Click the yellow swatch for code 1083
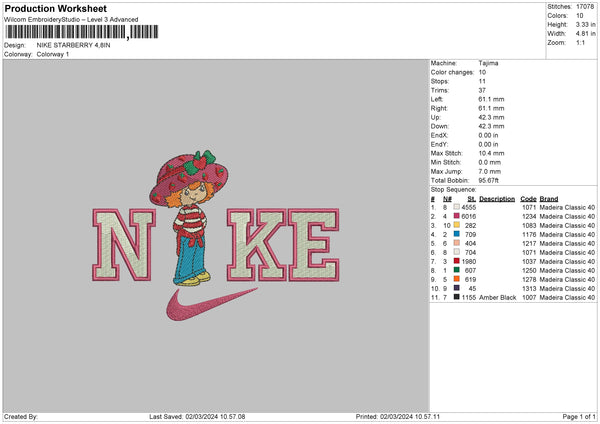The height and width of the screenshot is (424, 600). pos(457,225)
